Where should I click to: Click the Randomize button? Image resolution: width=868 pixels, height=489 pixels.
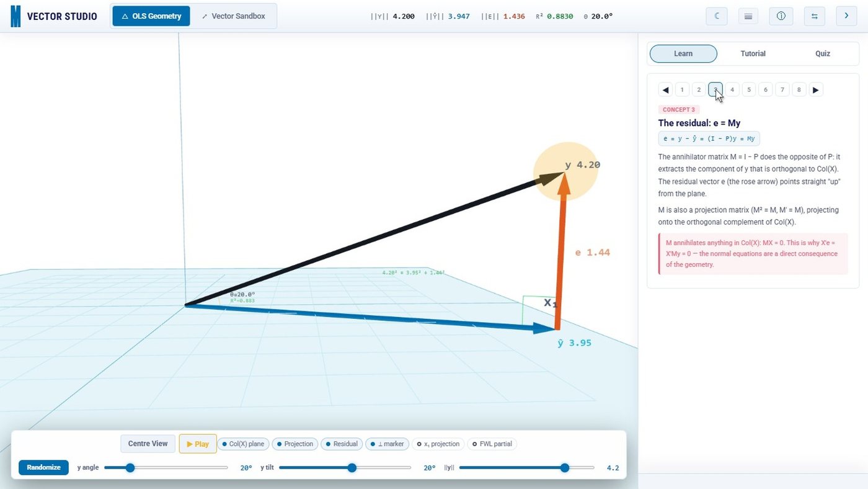pos(43,467)
